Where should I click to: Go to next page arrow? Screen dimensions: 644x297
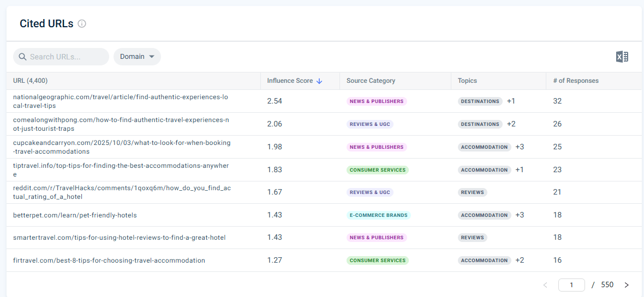(x=627, y=284)
